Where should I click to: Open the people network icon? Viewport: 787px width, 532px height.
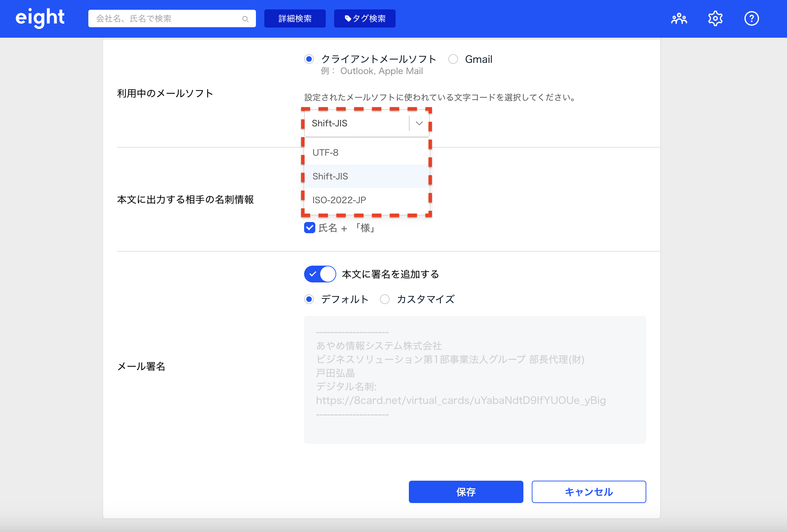coord(679,19)
